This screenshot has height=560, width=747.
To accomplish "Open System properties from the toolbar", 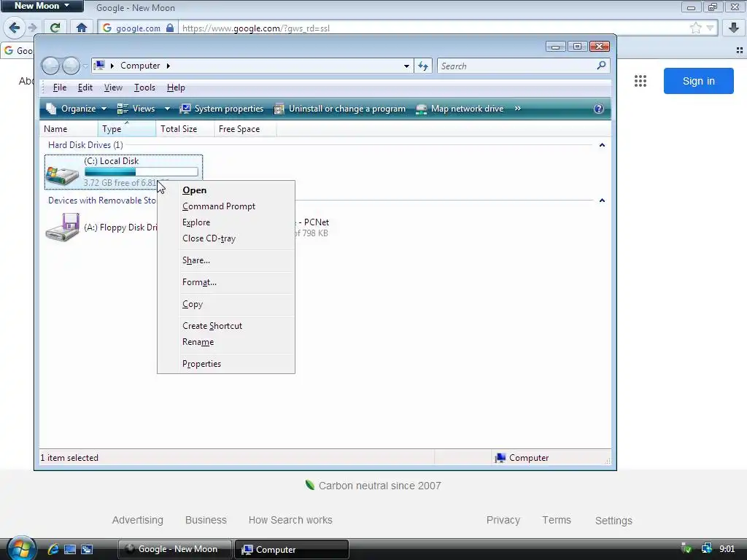I will pyautogui.click(x=222, y=109).
